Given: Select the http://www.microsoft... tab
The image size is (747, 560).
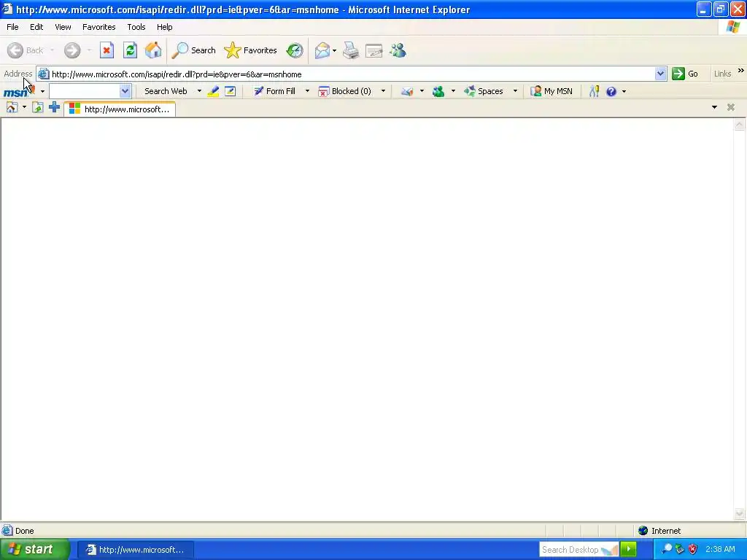Looking at the screenshot, I should coord(120,109).
